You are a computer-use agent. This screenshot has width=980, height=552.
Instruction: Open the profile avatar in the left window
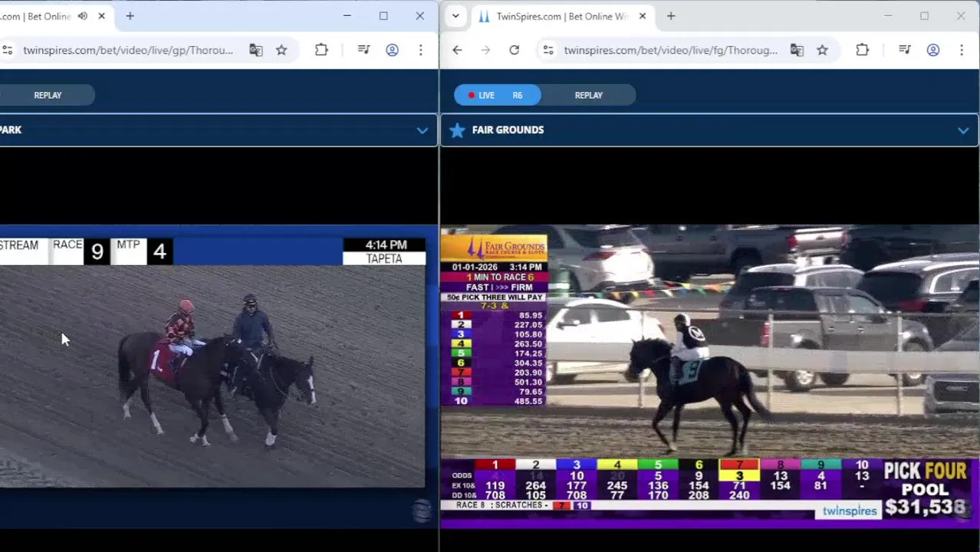pyautogui.click(x=392, y=50)
